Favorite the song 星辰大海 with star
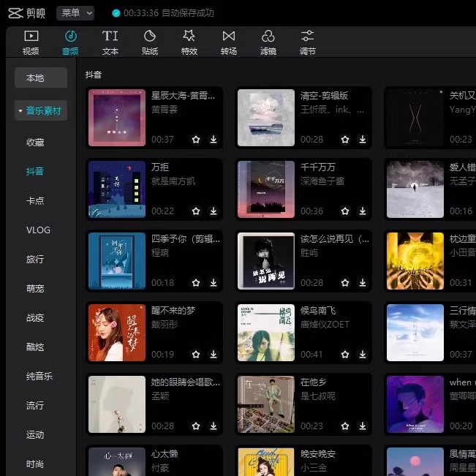Viewport: 476px width, 476px height. point(196,140)
